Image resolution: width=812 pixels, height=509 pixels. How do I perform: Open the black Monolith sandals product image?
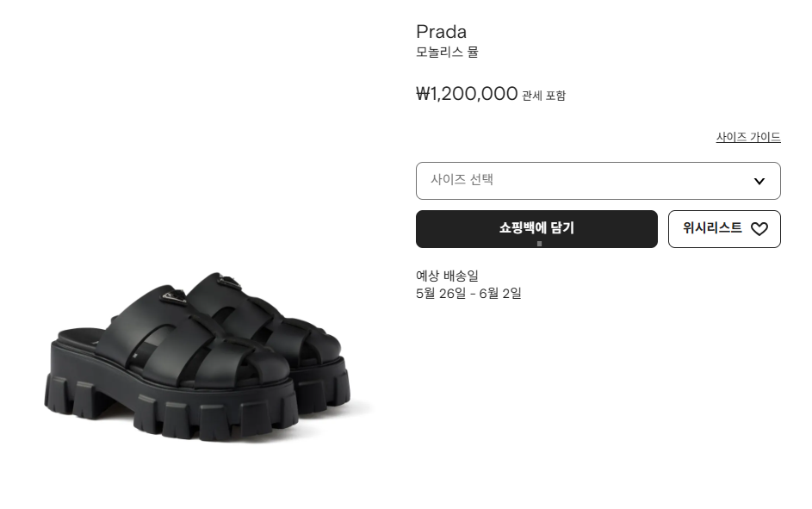click(197, 357)
